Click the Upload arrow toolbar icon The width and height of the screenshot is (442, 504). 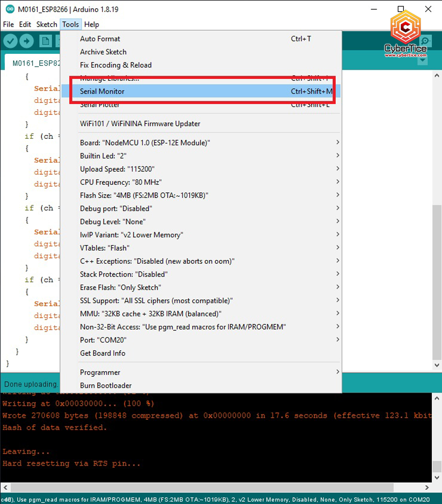click(x=27, y=41)
